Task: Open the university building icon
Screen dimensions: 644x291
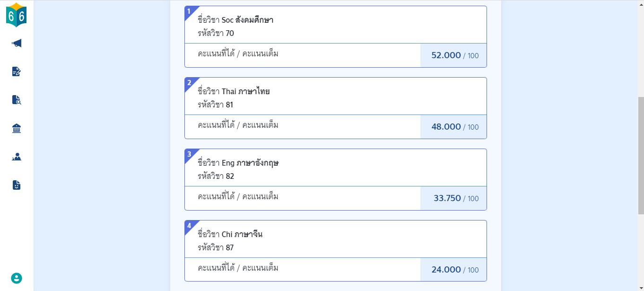Action: tap(17, 128)
